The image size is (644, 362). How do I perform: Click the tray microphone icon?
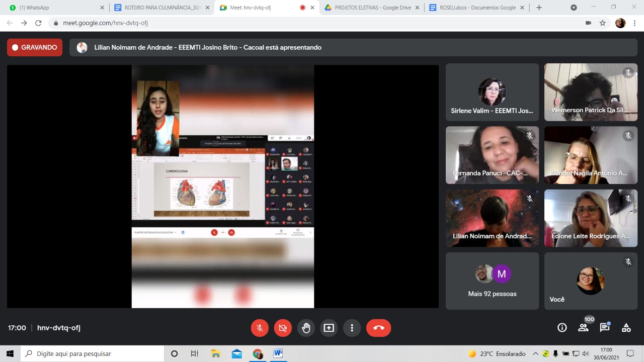click(555, 353)
